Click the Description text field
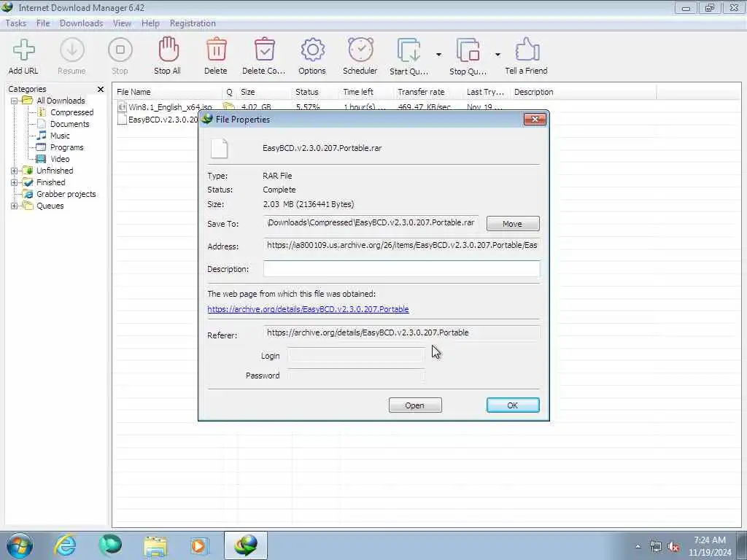This screenshot has height=560, width=747. pos(402,268)
